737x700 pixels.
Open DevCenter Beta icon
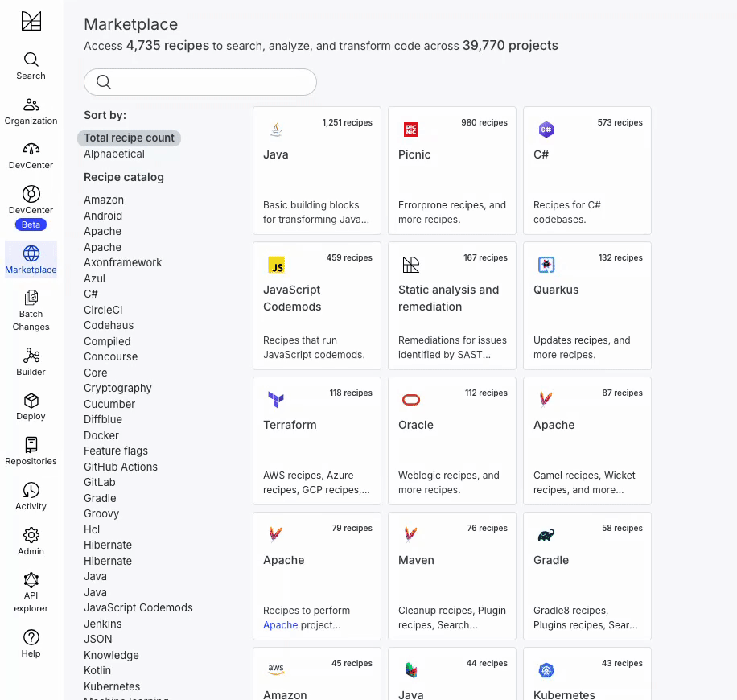coord(31,194)
